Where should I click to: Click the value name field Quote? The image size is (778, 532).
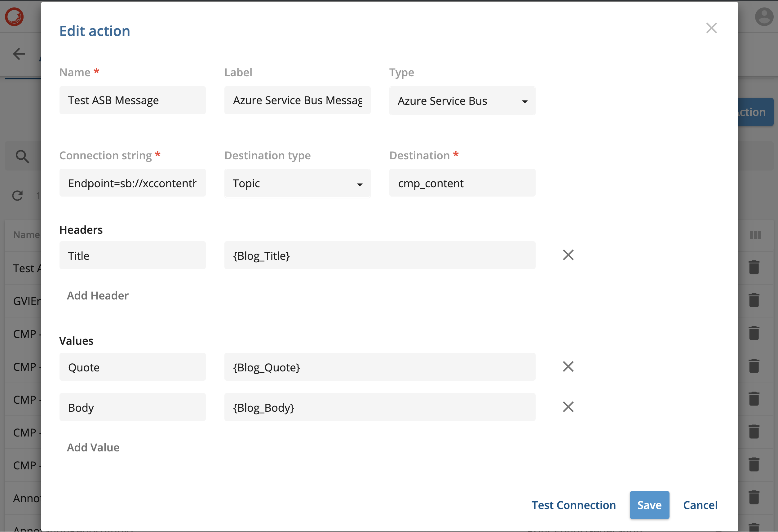pyautogui.click(x=133, y=367)
